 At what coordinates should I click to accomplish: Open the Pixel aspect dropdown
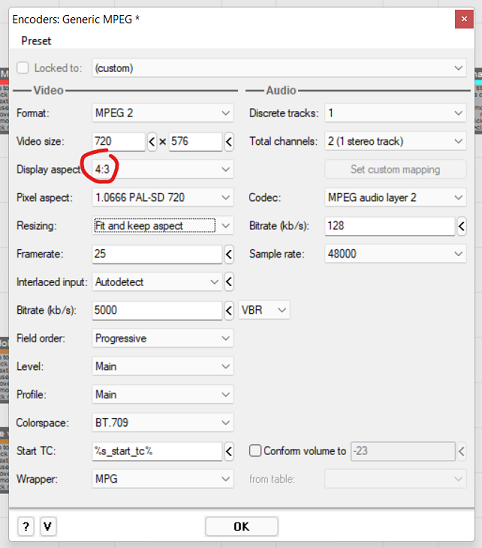(163, 197)
